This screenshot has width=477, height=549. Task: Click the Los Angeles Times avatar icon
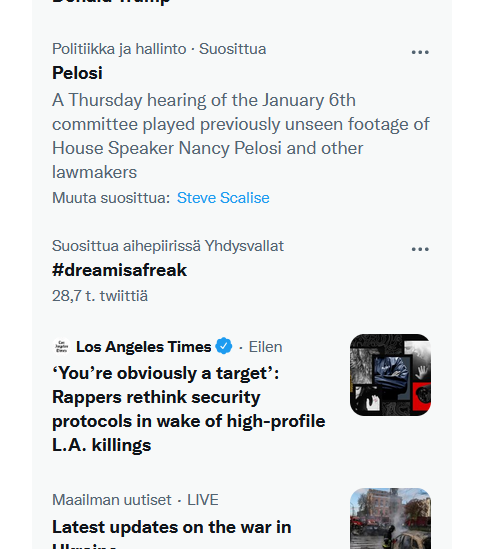click(x=61, y=347)
